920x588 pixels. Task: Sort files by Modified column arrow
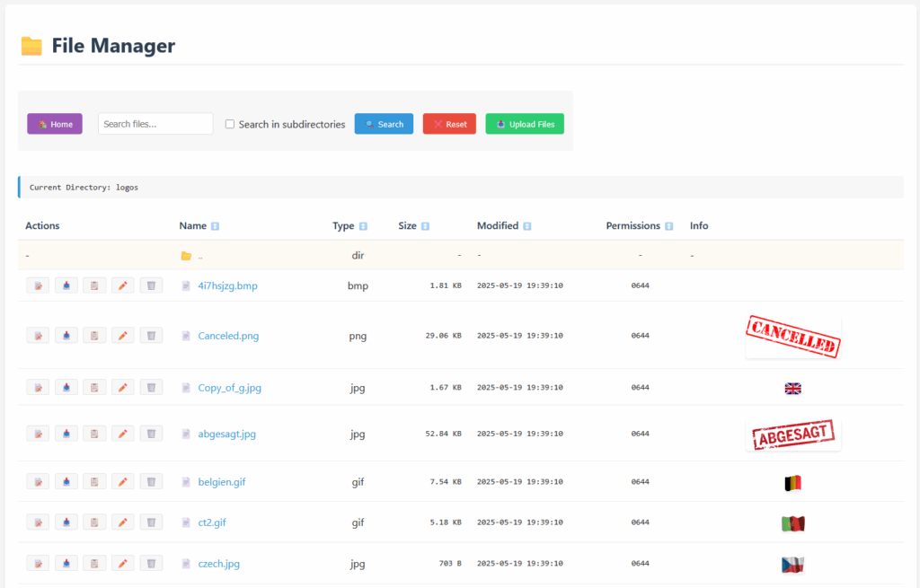527,226
